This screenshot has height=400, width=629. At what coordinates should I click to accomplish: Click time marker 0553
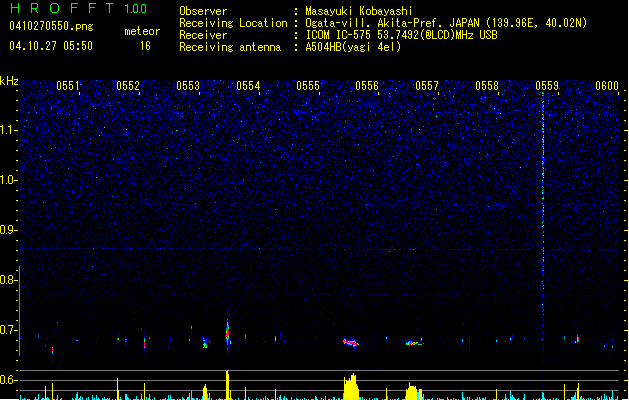(188, 86)
